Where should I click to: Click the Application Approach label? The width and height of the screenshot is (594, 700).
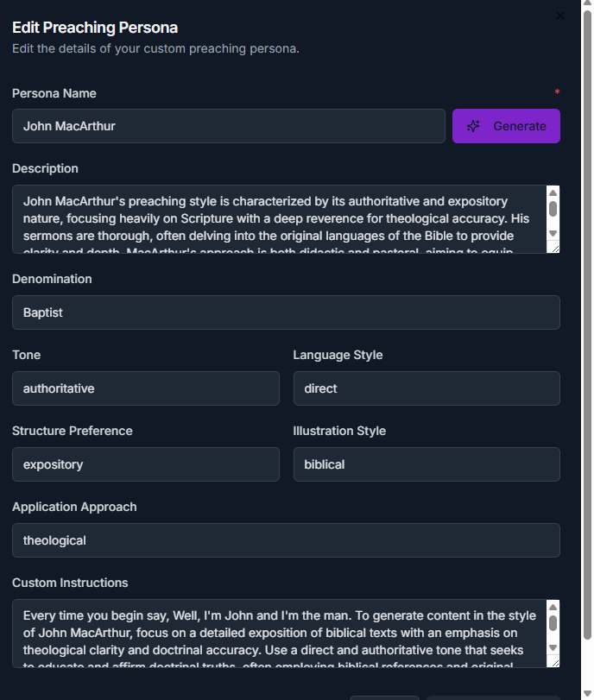(74, 507)
